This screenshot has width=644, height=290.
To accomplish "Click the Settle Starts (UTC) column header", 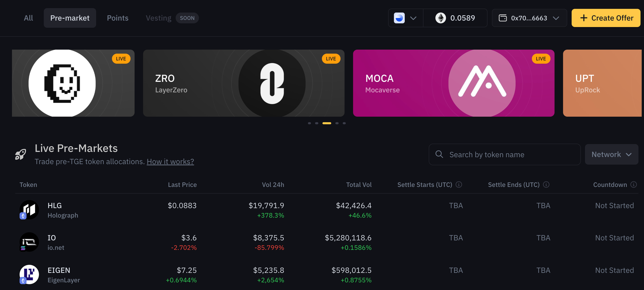I will point(425,185).
